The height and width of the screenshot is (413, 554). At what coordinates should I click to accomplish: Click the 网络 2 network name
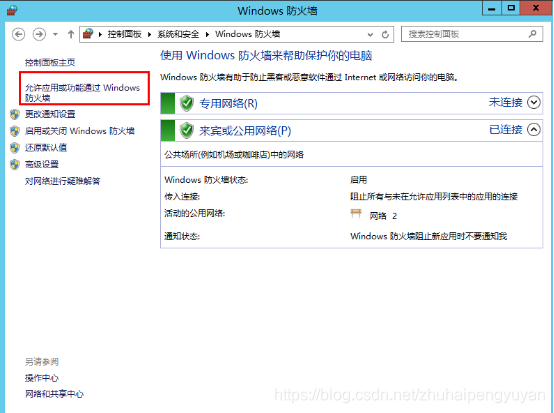383,216
